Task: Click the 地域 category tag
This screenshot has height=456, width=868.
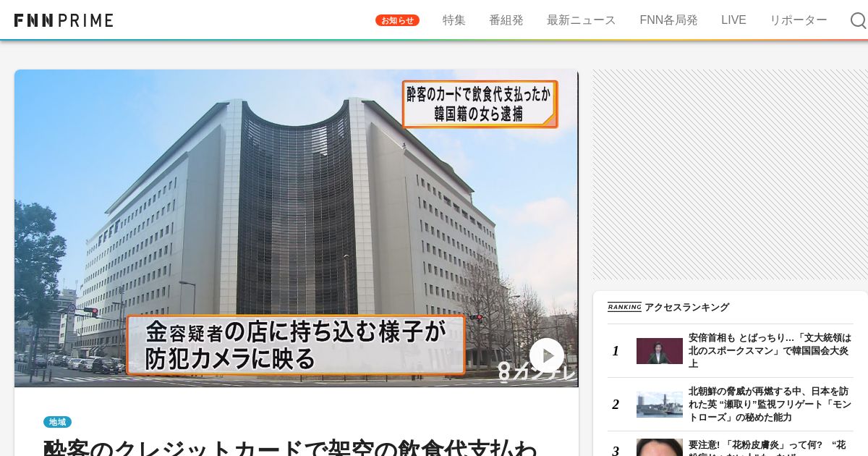Action: pos(57,422)
